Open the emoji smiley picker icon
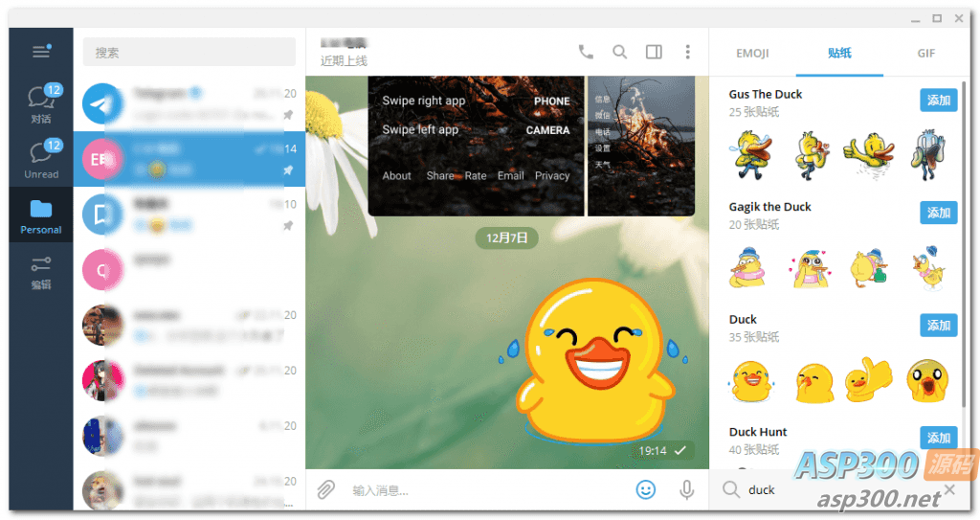 point(646,489)
